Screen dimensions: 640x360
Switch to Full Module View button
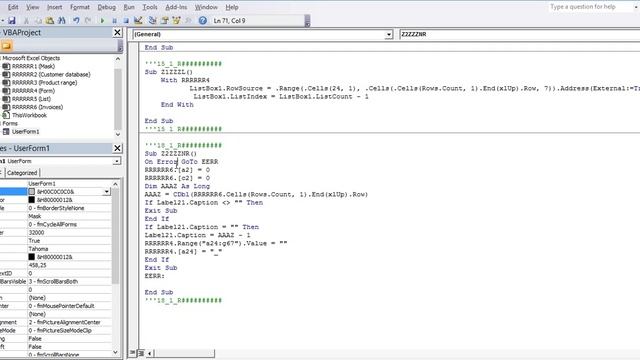pos(141,353)
